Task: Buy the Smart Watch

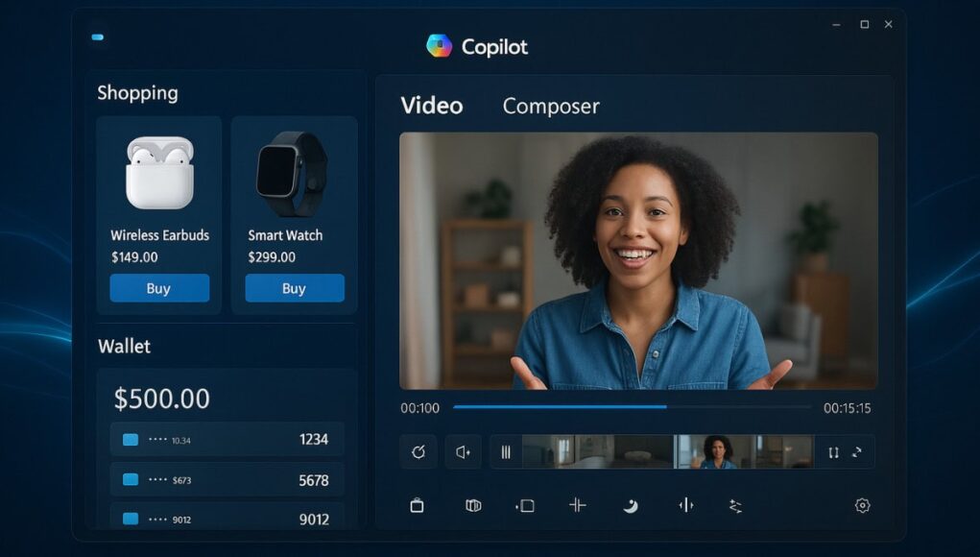Action: (x=294, y=288)
